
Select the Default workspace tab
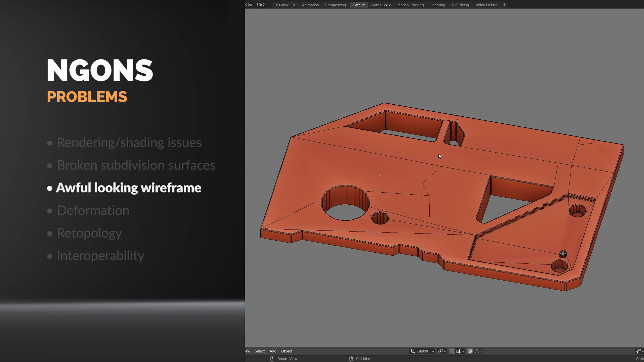pyautogui.click(x=358, y=5)
